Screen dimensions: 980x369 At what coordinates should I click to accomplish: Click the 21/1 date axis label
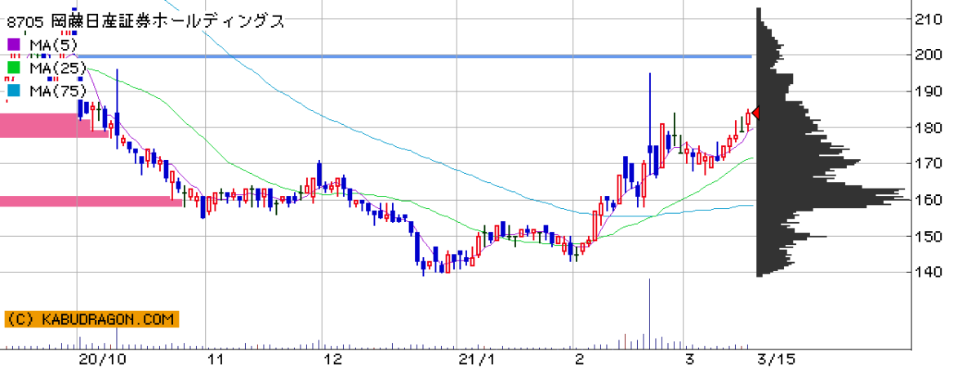tap(476, 359)
